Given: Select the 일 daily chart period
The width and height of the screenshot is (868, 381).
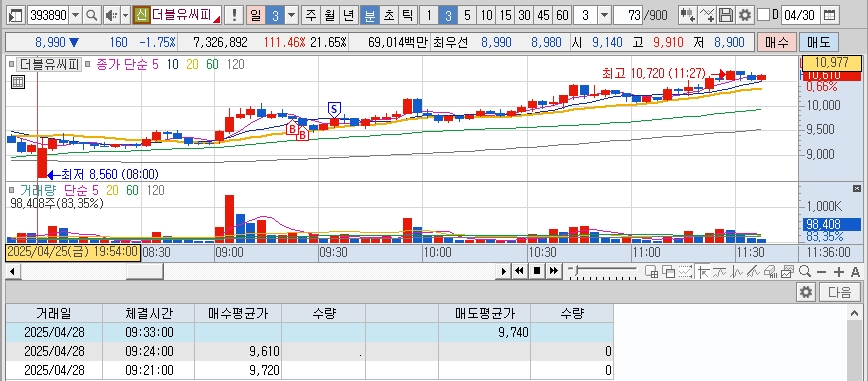Looking at the screenshot, I should click(x=255, y=15).
